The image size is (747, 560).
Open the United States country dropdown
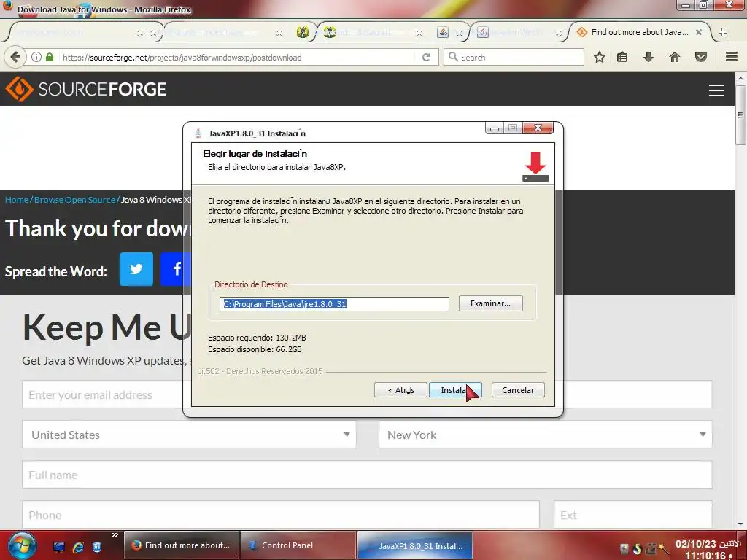[x=189, y=435]
